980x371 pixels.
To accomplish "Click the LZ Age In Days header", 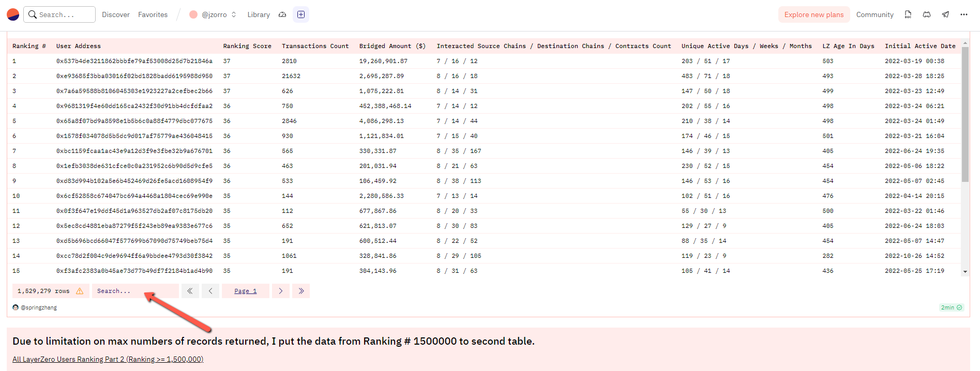I will click(848, 46).
